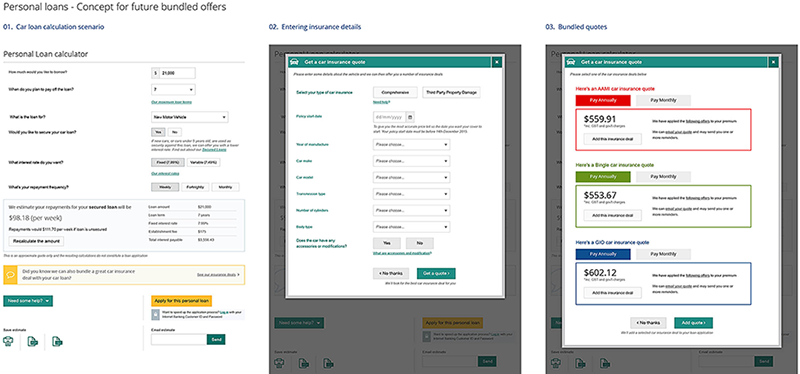800x374 pixels.
Task: Open the Car make dropdown
Action: click(411, 161)
